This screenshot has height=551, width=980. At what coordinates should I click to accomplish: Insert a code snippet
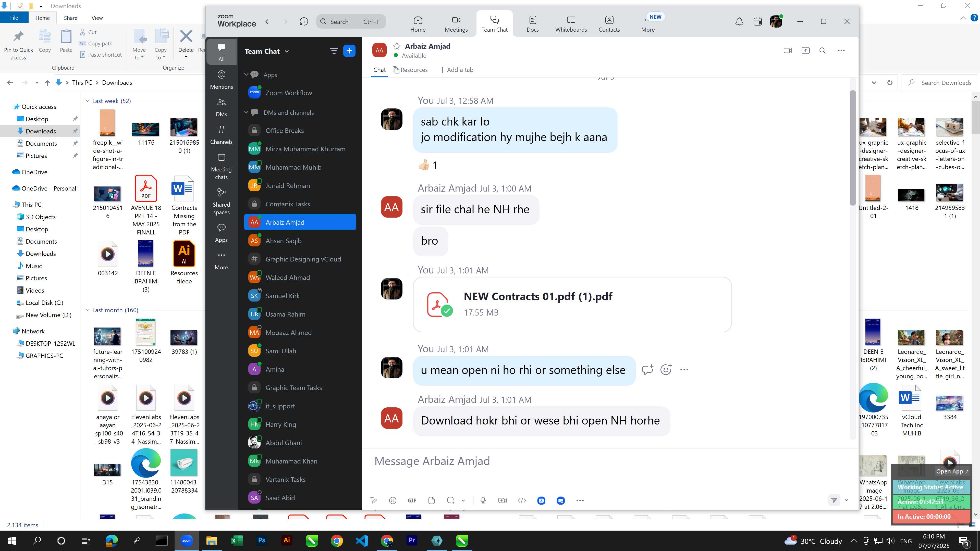tap(522, 500)
